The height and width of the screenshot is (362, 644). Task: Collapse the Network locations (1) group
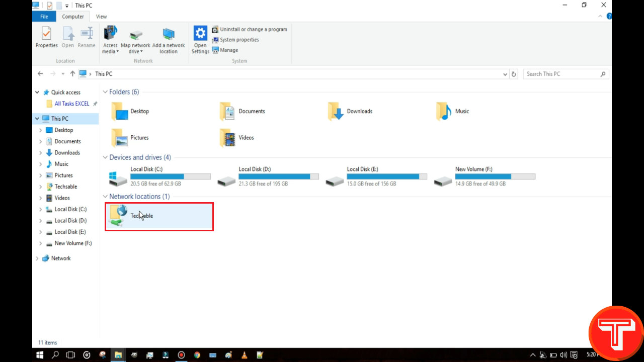pyautogui.click(x=105, y=197)
